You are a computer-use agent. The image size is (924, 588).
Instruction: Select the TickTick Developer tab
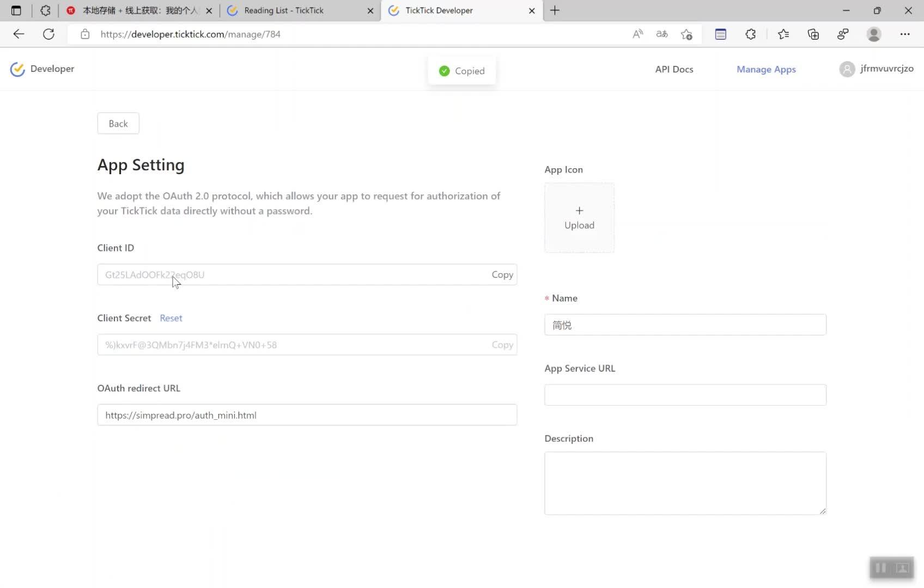coord(462,10)
